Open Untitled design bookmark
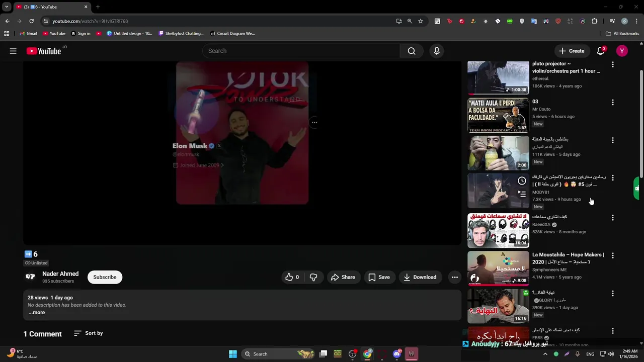Viewport: 644px width, 362px height. pos(129,34)
